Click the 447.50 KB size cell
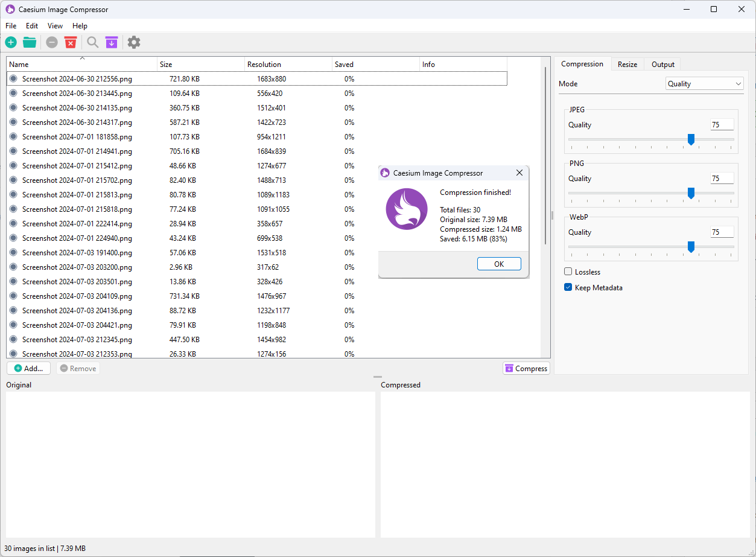 pos(185,340)
